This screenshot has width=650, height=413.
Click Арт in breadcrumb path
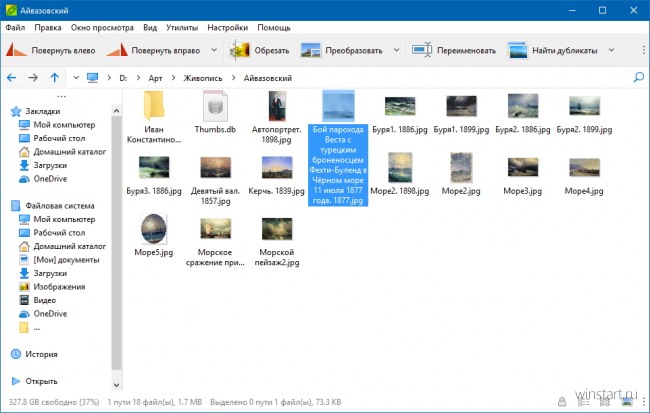(155, 78)
